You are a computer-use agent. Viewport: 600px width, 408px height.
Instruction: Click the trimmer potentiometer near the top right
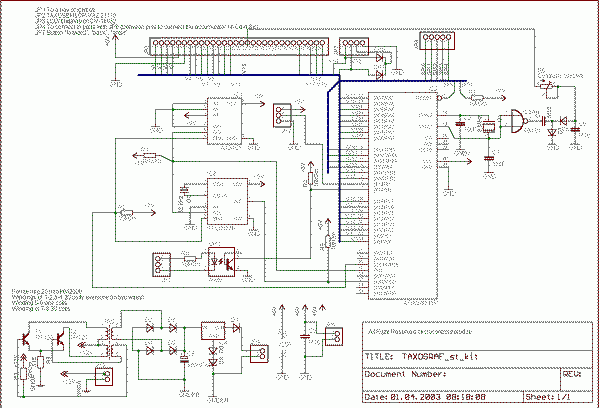(x=546, y=86)
